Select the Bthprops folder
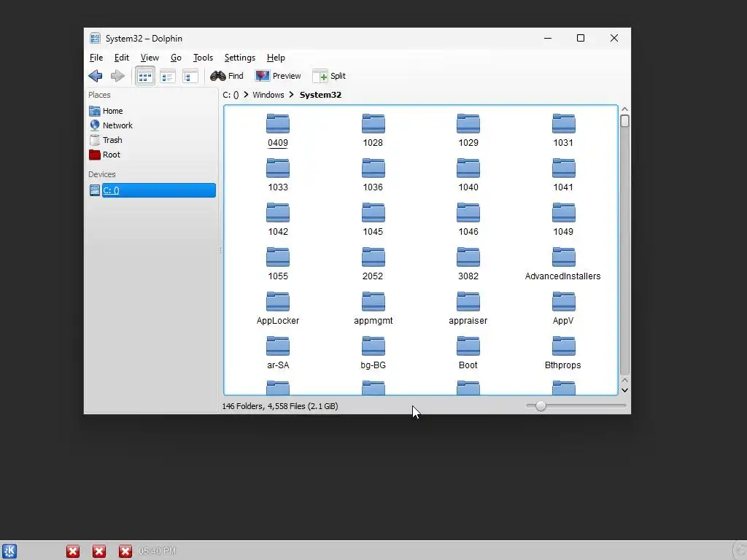Image resolution: width=747 pixels, height=560 pixels. pos(563,354)
